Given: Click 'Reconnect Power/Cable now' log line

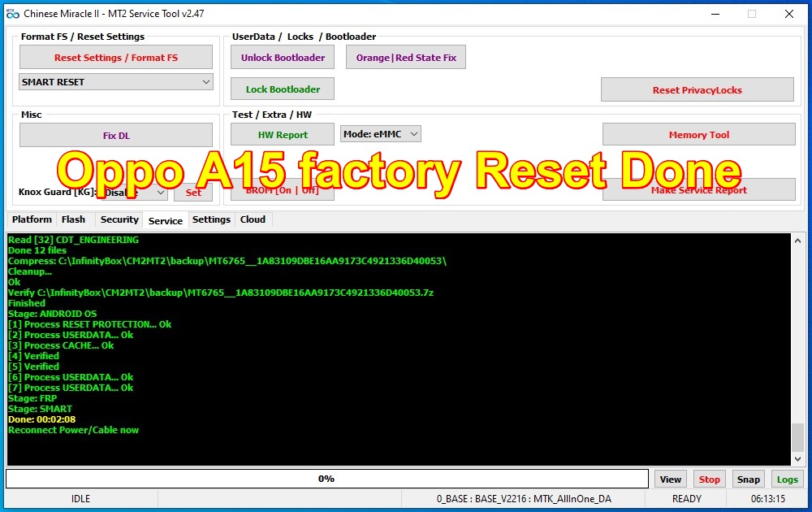Looking at the screenshot, I should coord(74,430).
